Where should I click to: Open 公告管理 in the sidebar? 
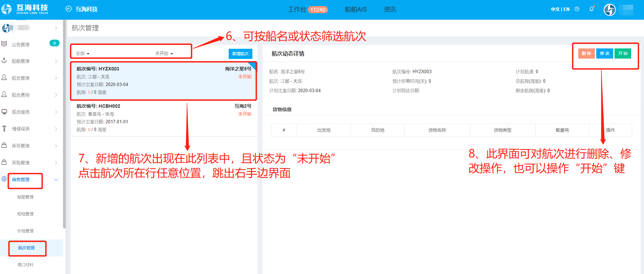point(21,44)
